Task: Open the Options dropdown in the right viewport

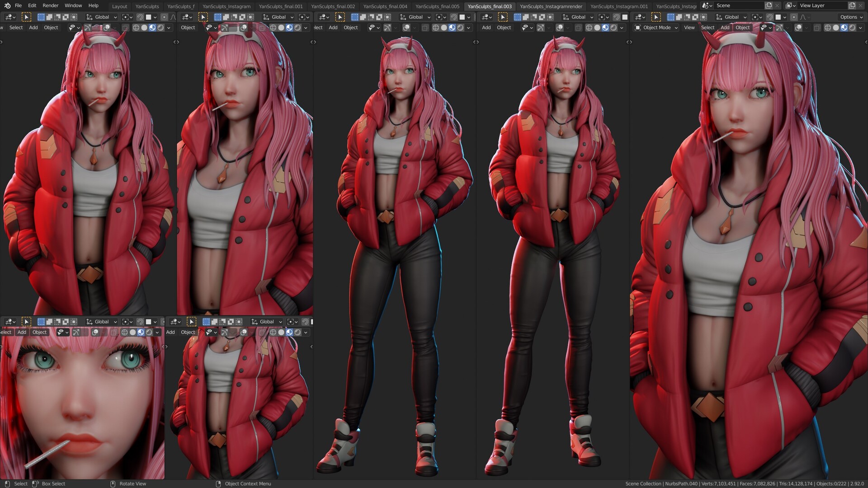Action: (851, 17)
